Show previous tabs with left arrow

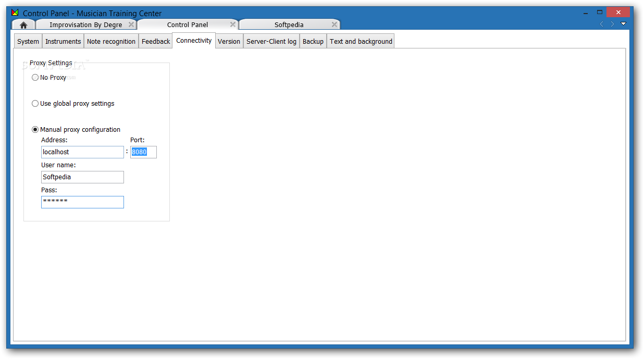pos(601,24)
